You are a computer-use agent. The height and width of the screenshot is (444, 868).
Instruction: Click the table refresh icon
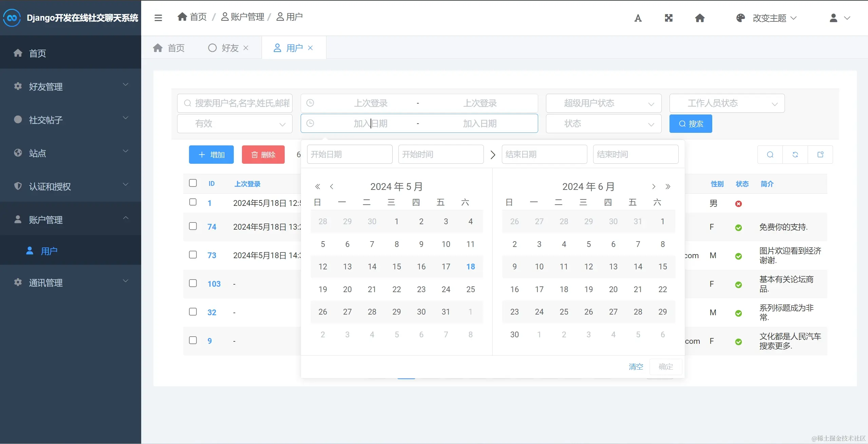(795, 155)
